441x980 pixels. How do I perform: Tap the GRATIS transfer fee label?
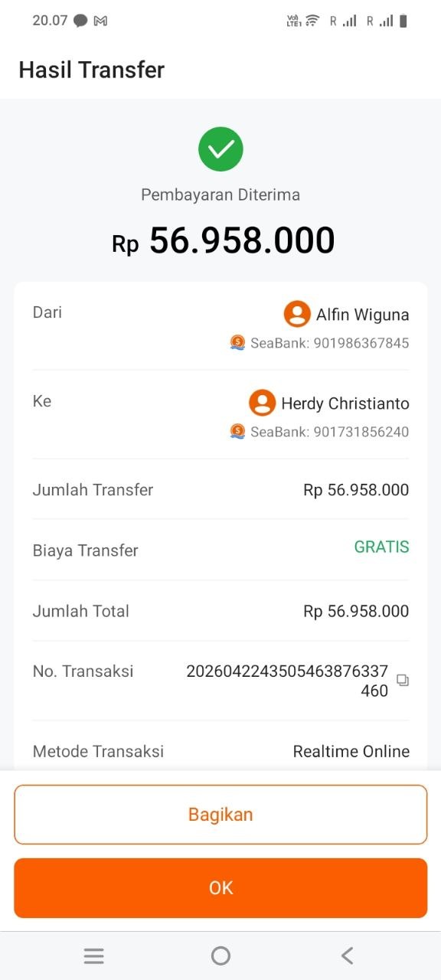coord(381,547)
